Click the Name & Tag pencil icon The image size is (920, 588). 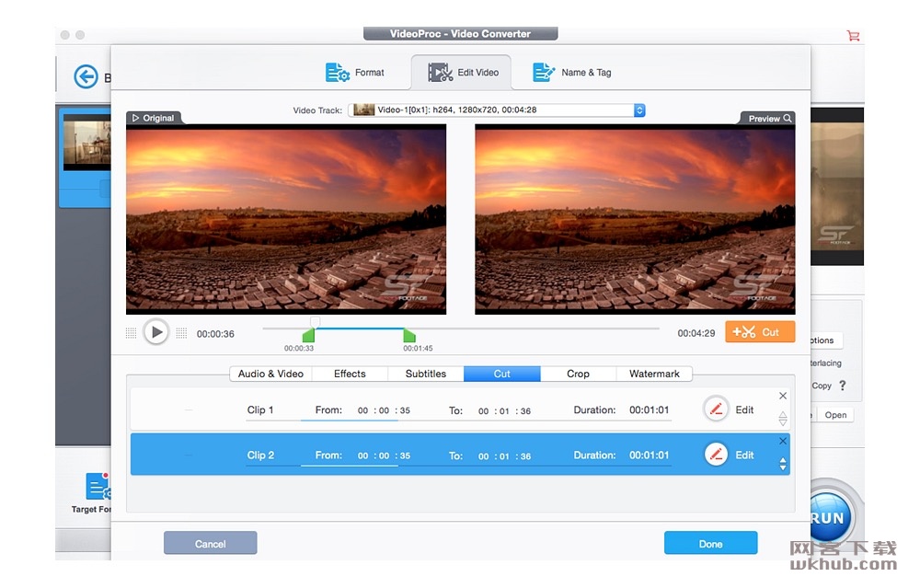544,72
